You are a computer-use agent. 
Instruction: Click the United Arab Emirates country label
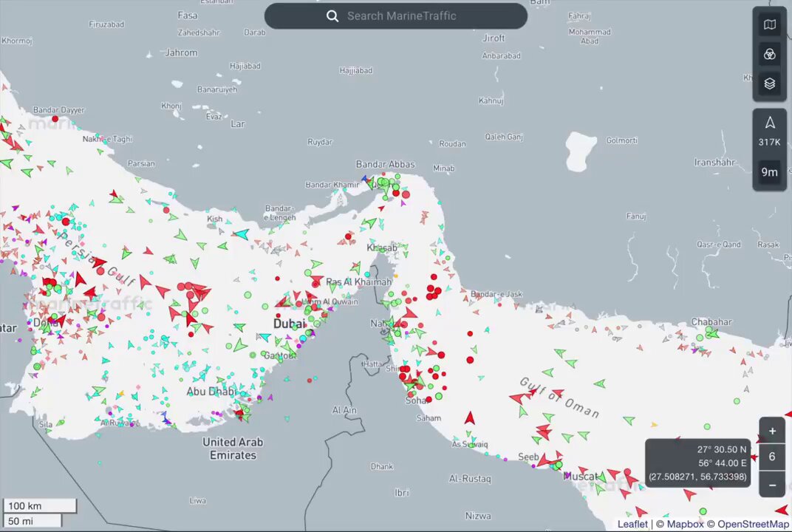[x=233, y=449]
